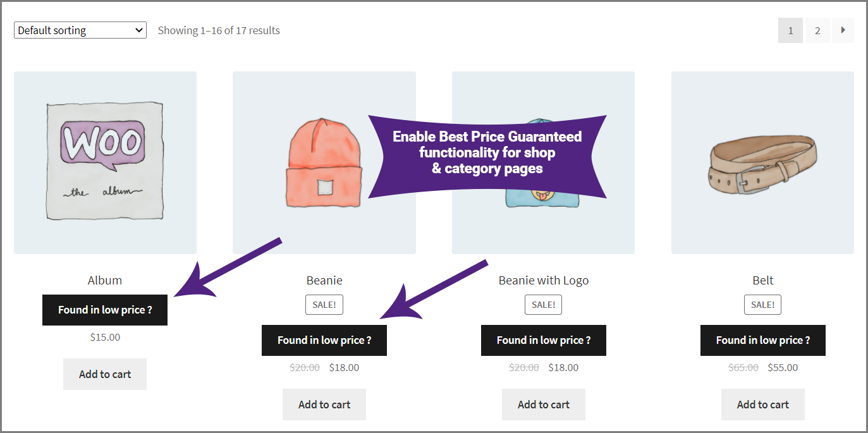Add the Belt to cart
The image size is (868, 433).
click(763, 405)
